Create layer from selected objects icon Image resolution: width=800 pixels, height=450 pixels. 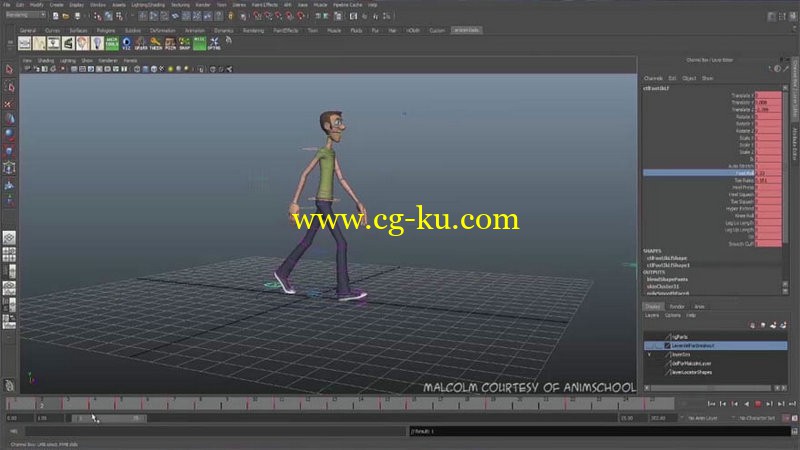pos(783,325)
